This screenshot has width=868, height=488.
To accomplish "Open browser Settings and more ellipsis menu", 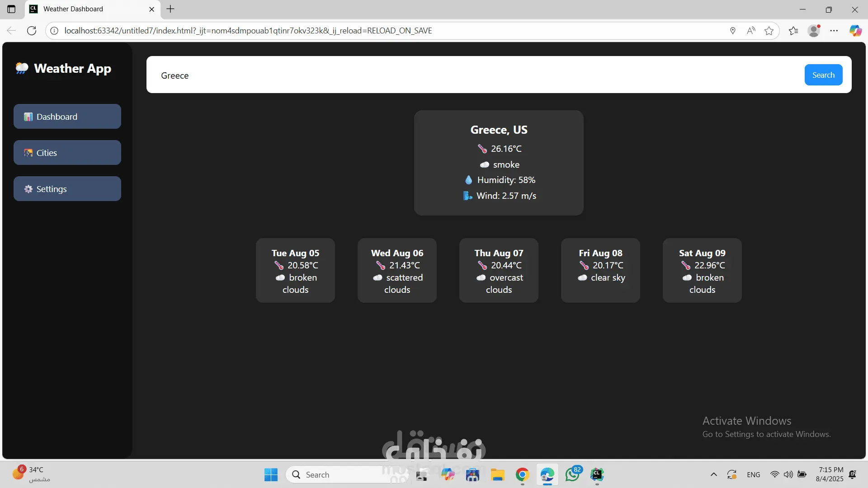I will coord(834,31).
